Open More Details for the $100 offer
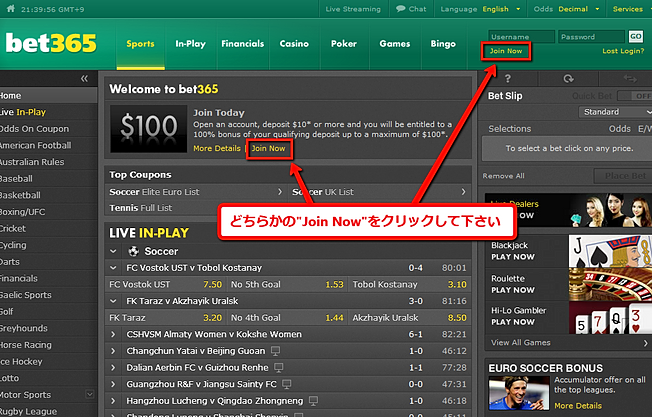 [x=217, y=148]
